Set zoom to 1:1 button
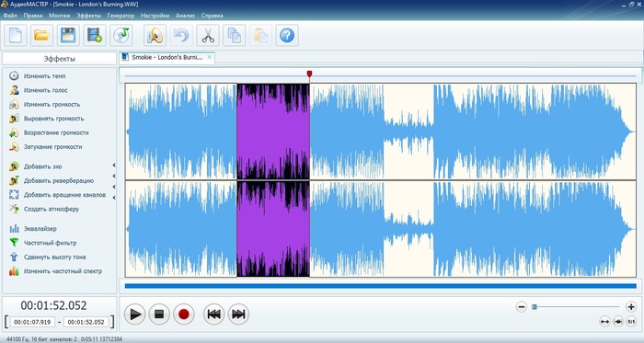This screenshot has height=343, width=644. 631,322
